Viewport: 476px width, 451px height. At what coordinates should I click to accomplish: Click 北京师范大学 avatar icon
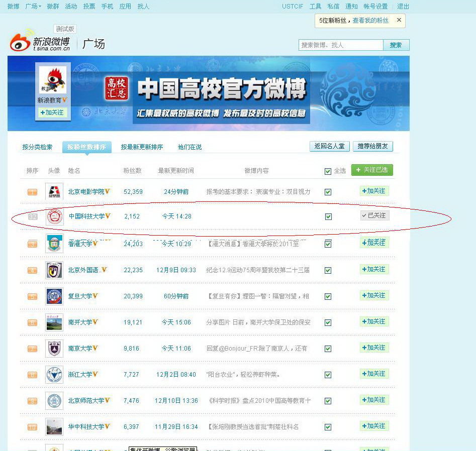pyautogui.click(x=54, y=400)
